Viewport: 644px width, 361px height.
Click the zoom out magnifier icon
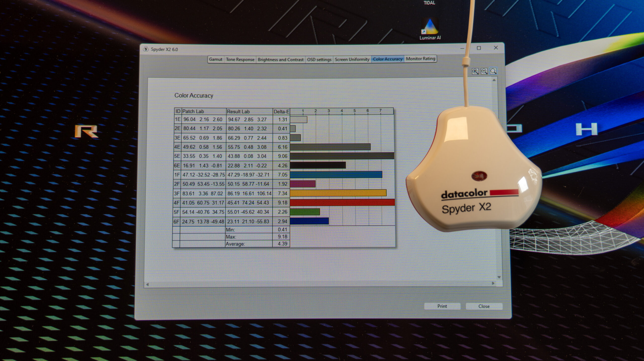click(x=484, y=71)
